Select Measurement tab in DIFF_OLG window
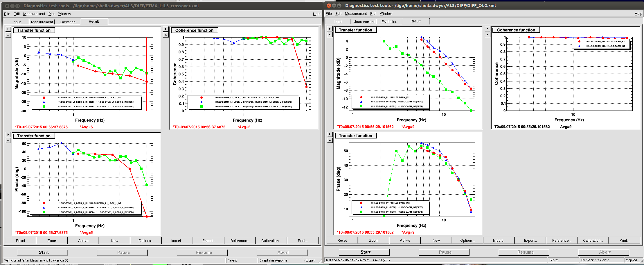The width and height of the screenshot is (644, 265). tap(364, 22)
